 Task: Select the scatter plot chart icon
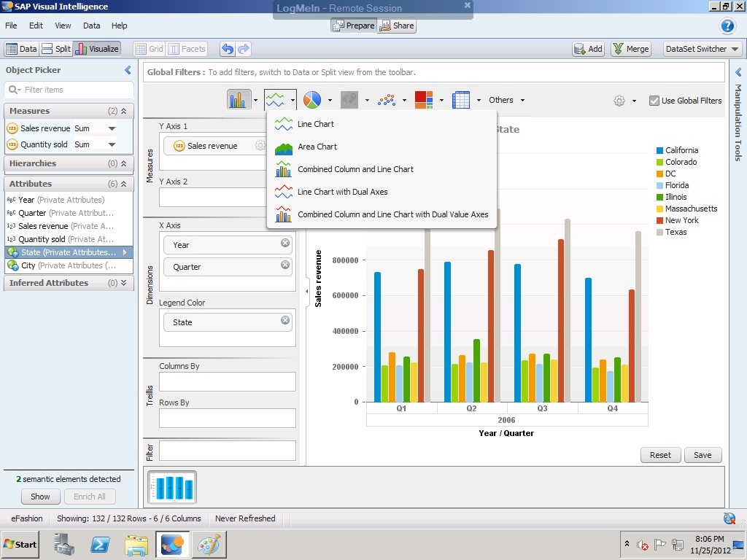[387, 100]
